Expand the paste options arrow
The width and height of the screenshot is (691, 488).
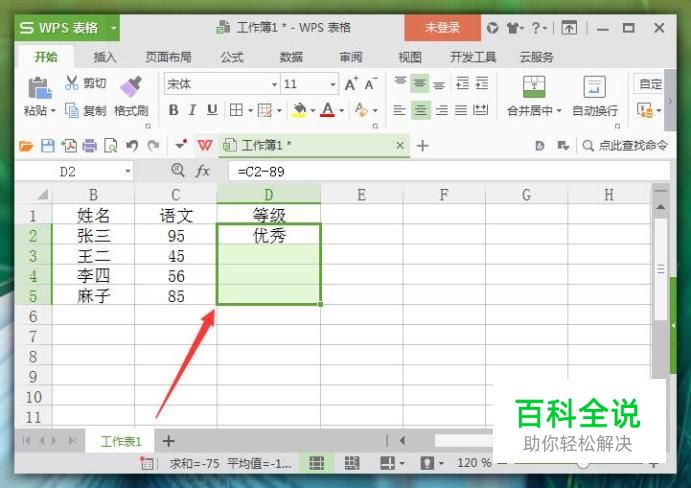[53, 110]
